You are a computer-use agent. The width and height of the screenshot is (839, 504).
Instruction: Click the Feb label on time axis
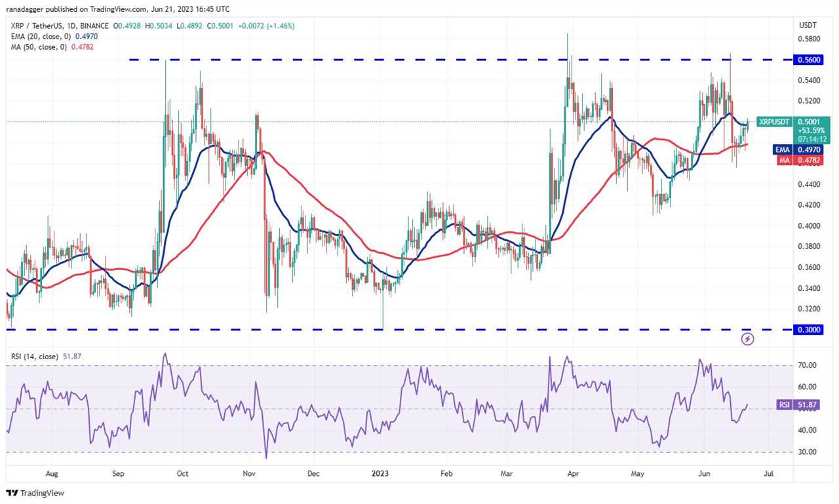pos(446,473)
